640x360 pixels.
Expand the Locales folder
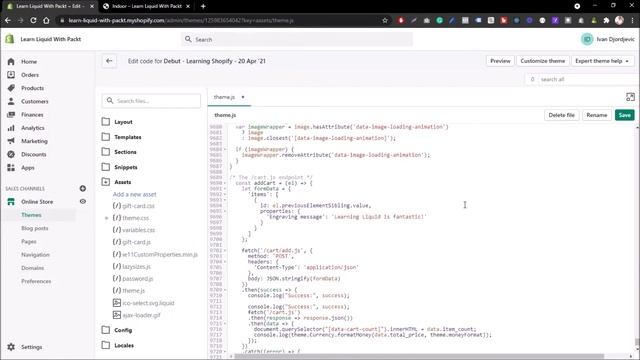coord(124,345)
